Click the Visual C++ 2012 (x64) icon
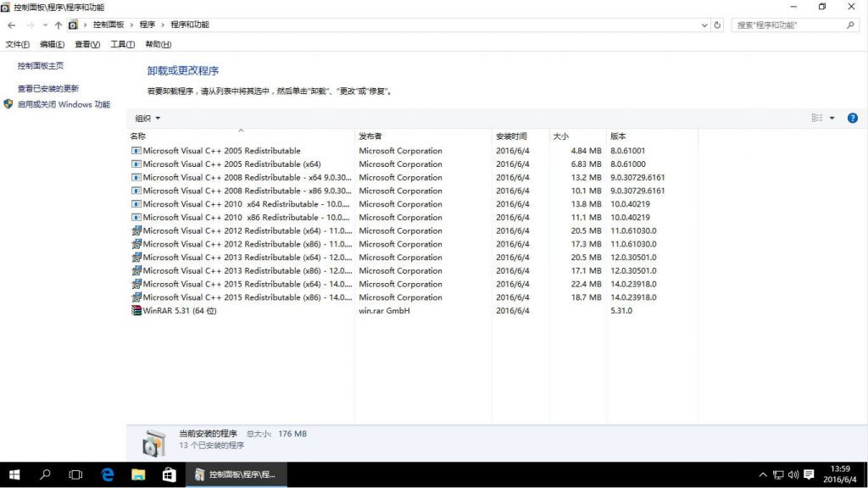This screenshot has height=488, width=868. click(136, 230)
